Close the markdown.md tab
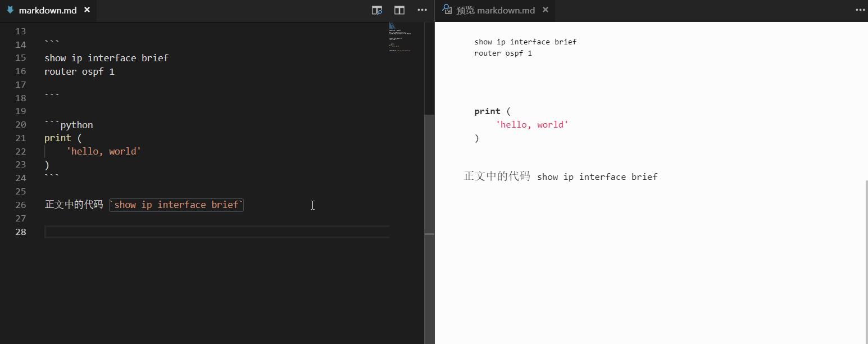Image resolution: width=868 pixels, height=344 pixels. pyautogui.click(x=87, y=10)
